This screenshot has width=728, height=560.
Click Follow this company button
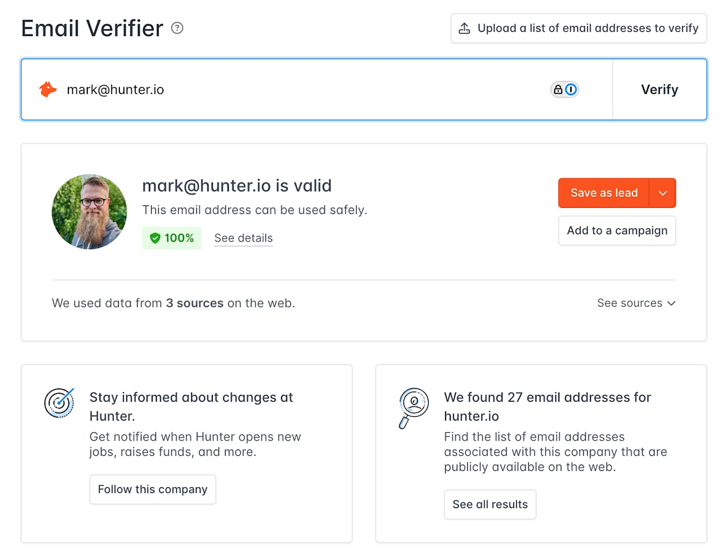point(153,489)
